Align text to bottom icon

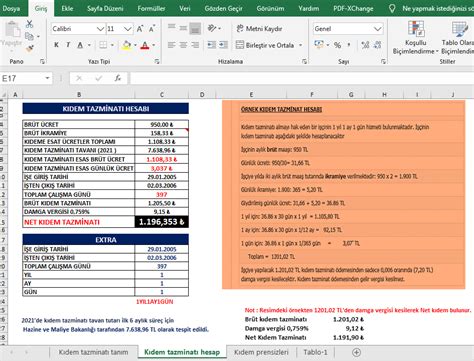click(x=195, y=28)
